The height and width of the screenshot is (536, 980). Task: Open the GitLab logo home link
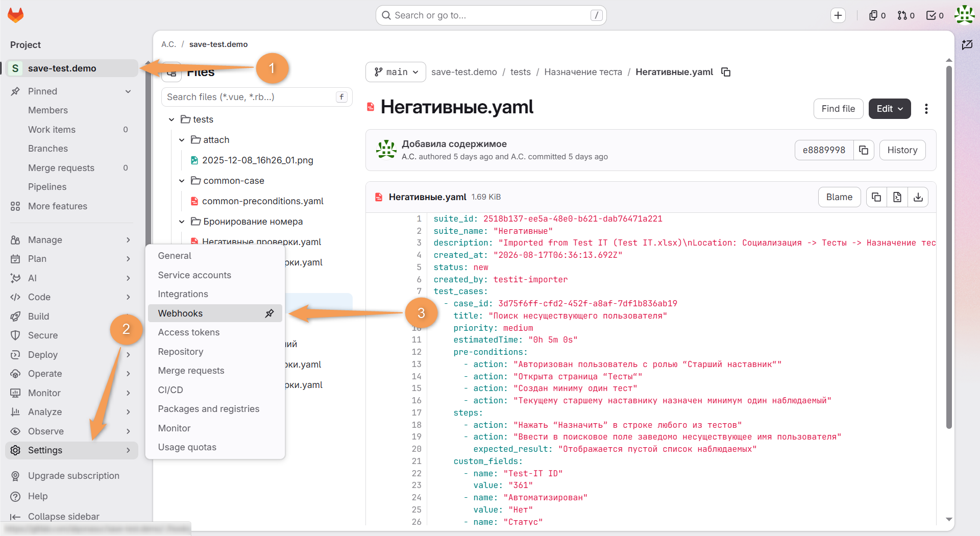pyautogui.click(x=16, y=15)
